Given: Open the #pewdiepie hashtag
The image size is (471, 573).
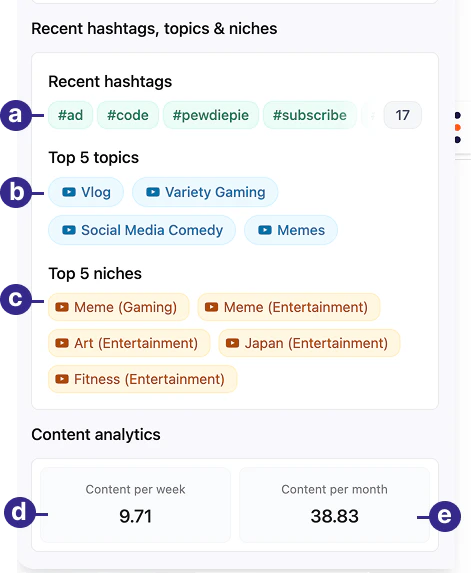Looking at the screenshot, I should (211, 115).
